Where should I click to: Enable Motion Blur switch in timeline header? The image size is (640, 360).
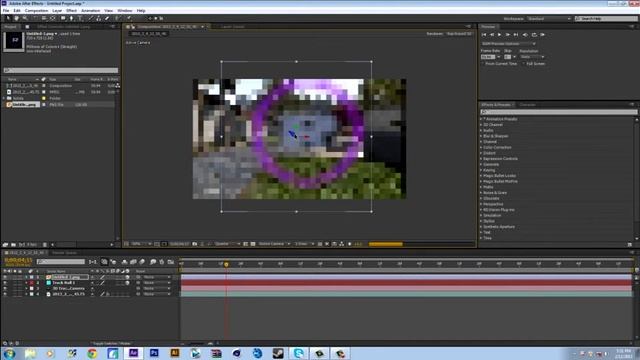(x=142, y=262)
